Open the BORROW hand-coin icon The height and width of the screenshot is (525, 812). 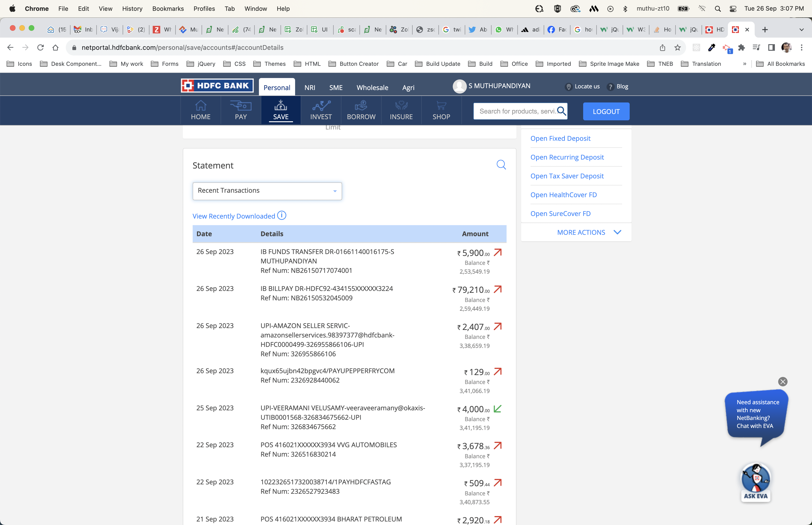point(361,106)
